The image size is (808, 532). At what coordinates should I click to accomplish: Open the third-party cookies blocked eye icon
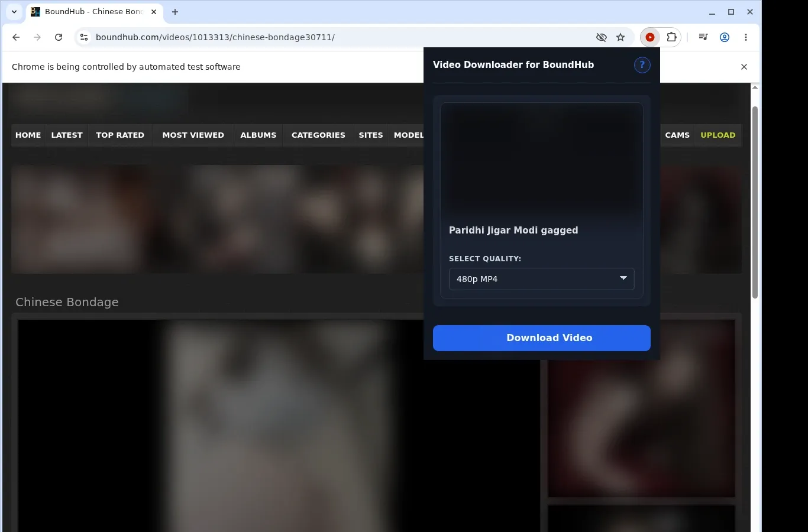[602, 37]
